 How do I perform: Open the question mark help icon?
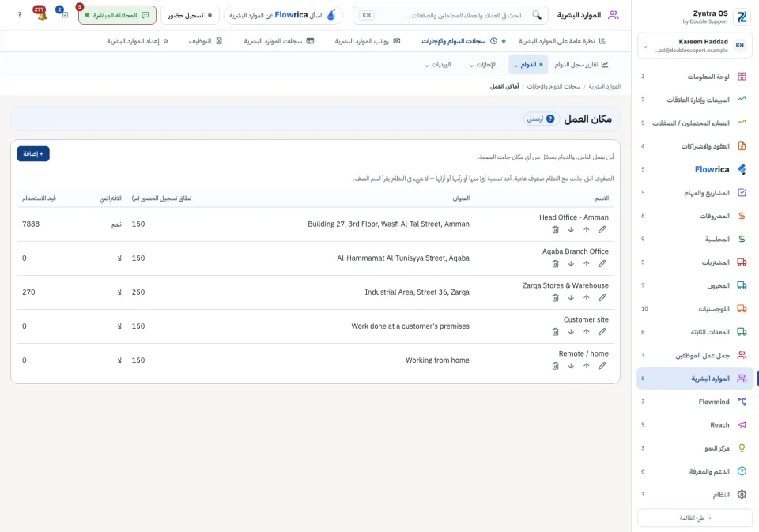19,15
